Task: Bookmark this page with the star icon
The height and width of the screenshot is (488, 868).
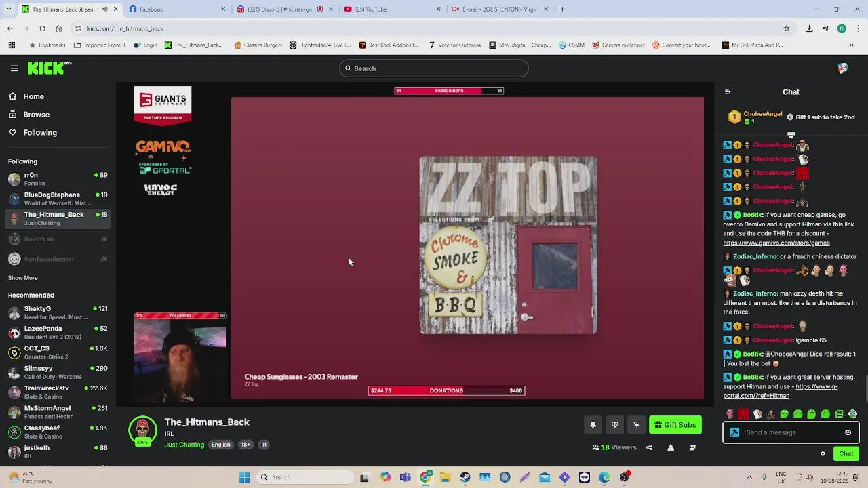Action: (787, 28)
